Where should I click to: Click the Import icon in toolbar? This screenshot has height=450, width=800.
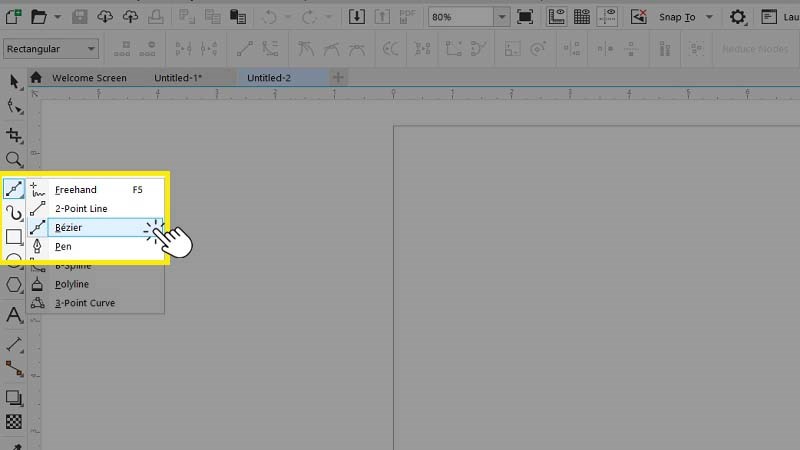pos(357,17)
